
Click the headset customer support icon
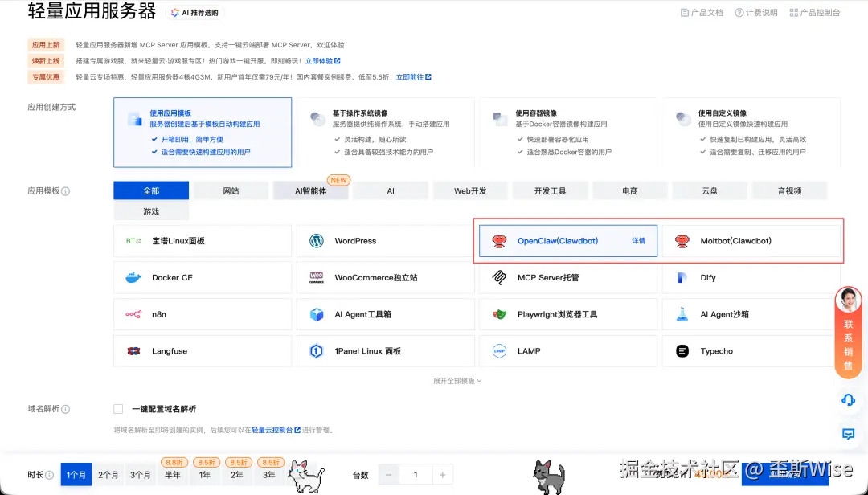click(848, 399)
